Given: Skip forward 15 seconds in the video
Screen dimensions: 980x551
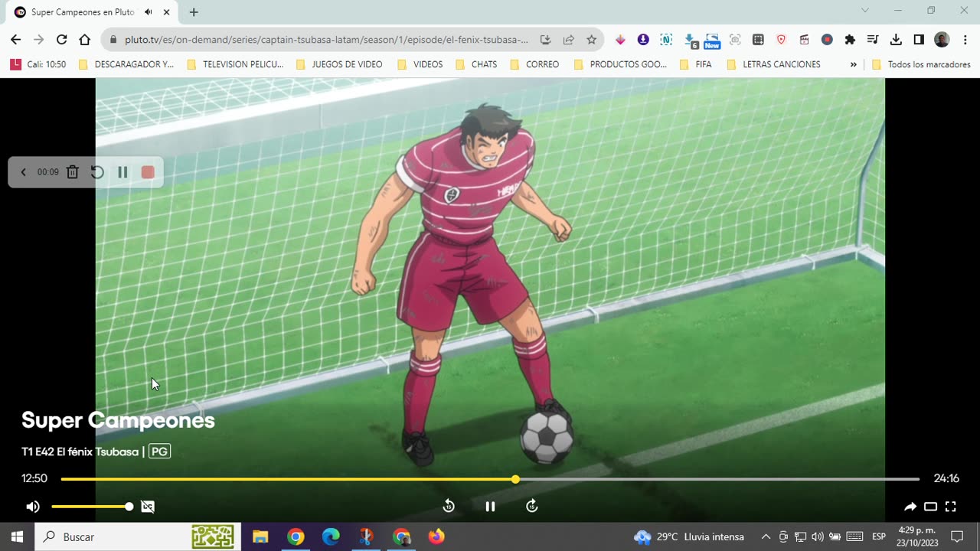Looking at the screenshot, I should 532,506.
